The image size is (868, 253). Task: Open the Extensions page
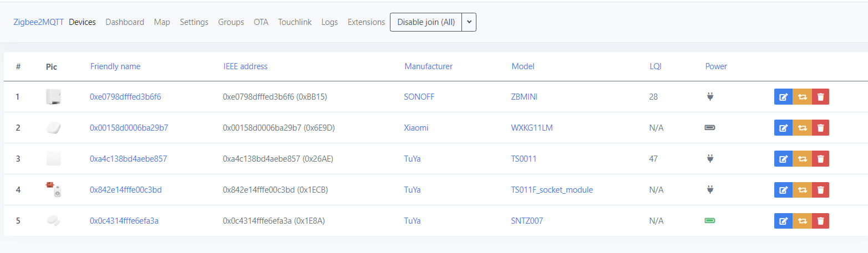366,22
